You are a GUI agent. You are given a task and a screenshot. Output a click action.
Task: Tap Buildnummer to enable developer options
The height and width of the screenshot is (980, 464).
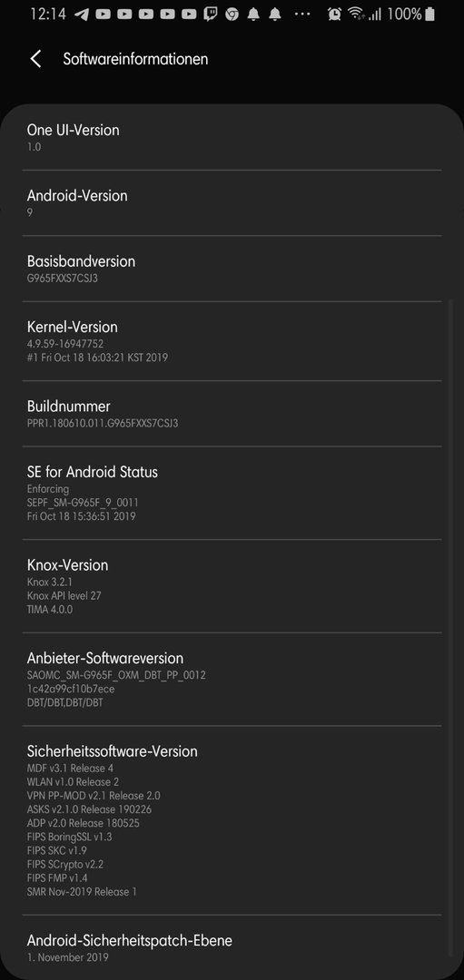pos(232,414)
